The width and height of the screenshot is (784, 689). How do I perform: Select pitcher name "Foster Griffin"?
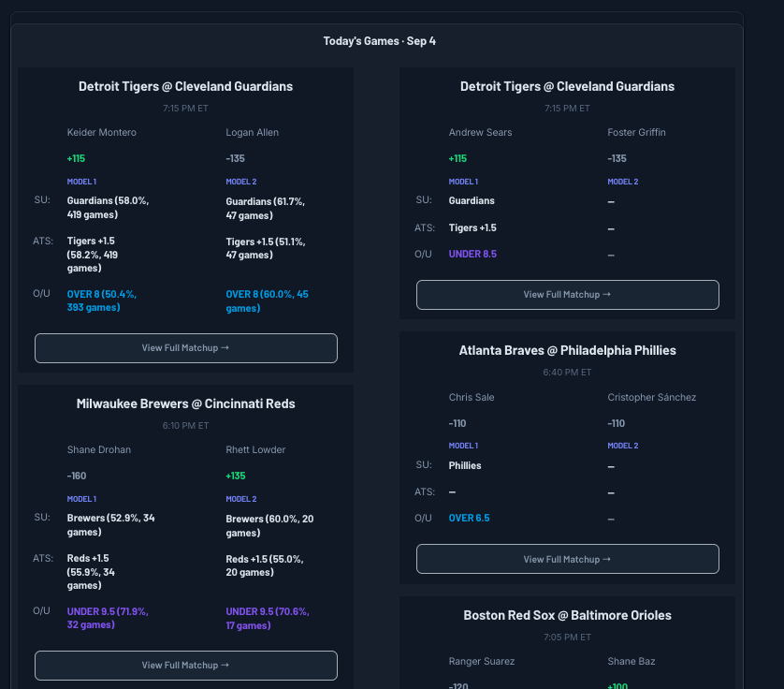pos(636,133)
